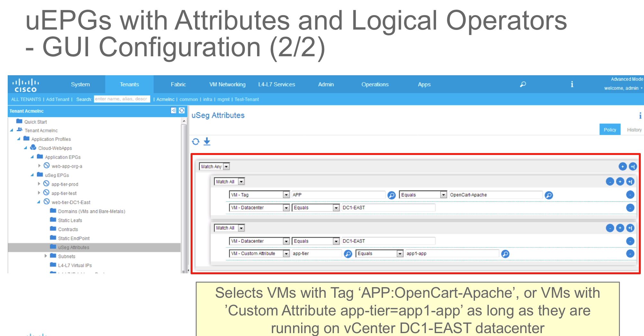This screenshot has height=336, width=644.
Task: Select the Subnets folder under web-tier-DC1-East
Action: click(x=67, y=256)
